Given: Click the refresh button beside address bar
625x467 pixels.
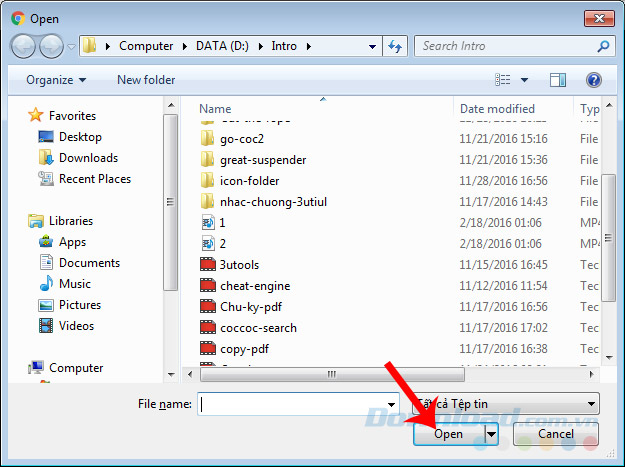Looking at the screenshot, I should 395,46.
